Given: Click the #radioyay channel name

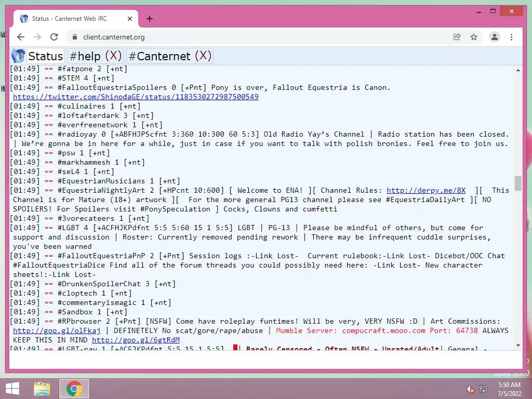Looking at the screenshot, I should pos(77,135).
